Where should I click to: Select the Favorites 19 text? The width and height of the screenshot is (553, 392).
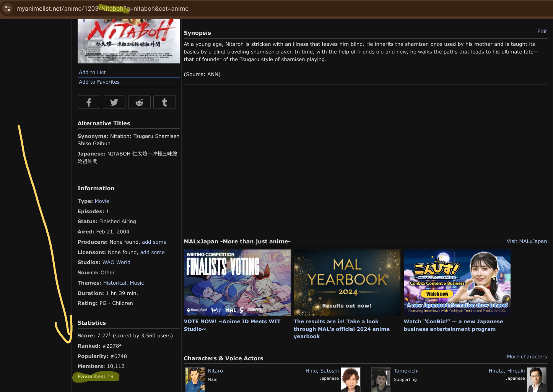click(x=96, y=376)
